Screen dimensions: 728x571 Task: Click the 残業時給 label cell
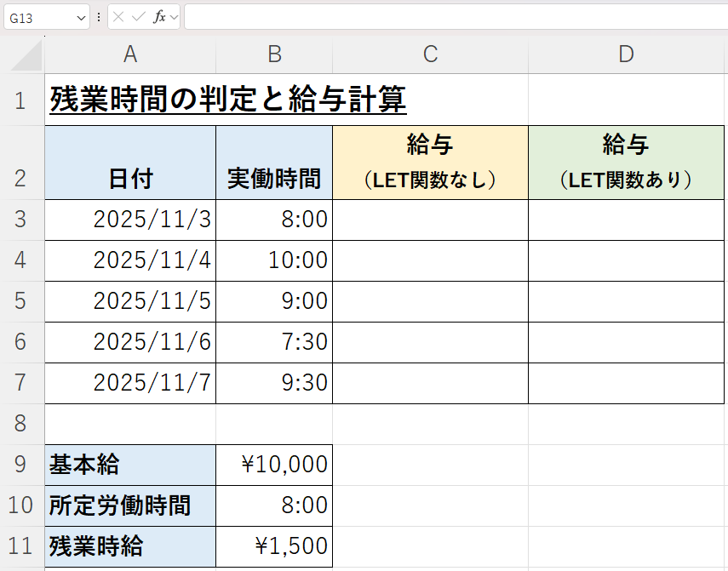(x=130, y=546)
